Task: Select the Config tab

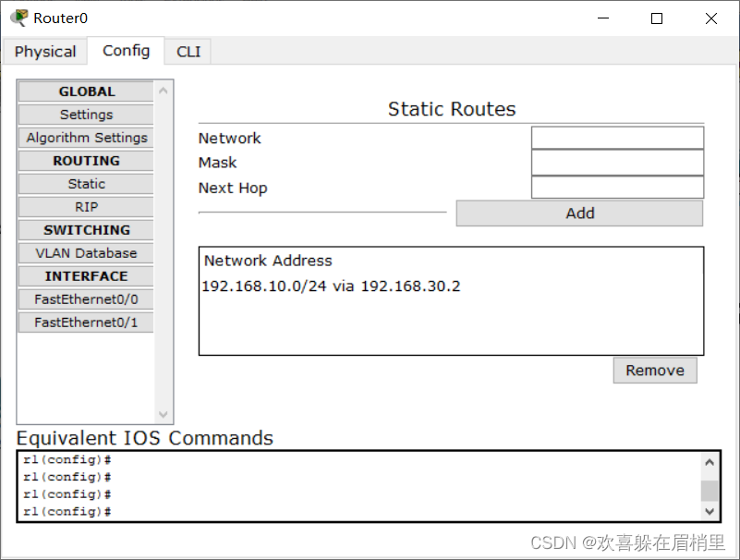Action: [127, 51]
